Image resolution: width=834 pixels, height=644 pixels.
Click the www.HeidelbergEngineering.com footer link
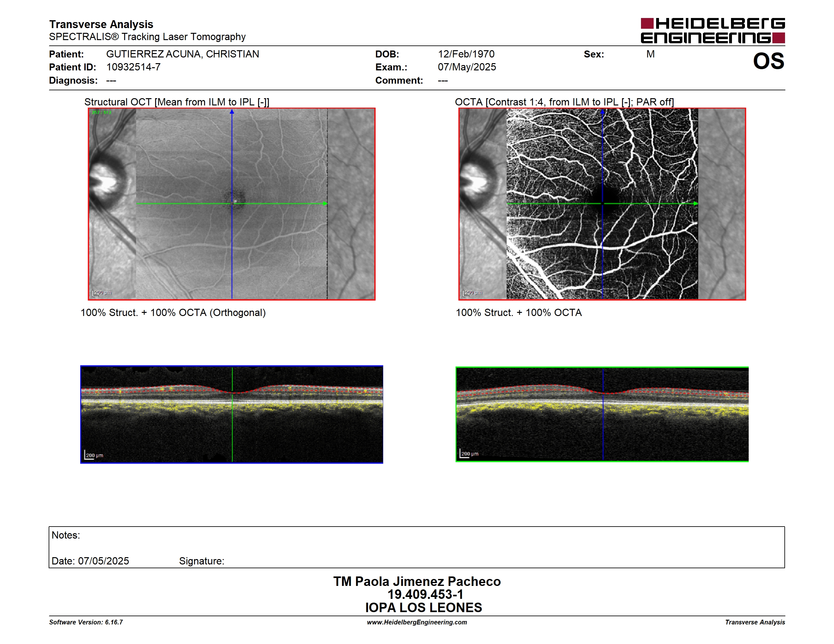click(x=417, y=622)
